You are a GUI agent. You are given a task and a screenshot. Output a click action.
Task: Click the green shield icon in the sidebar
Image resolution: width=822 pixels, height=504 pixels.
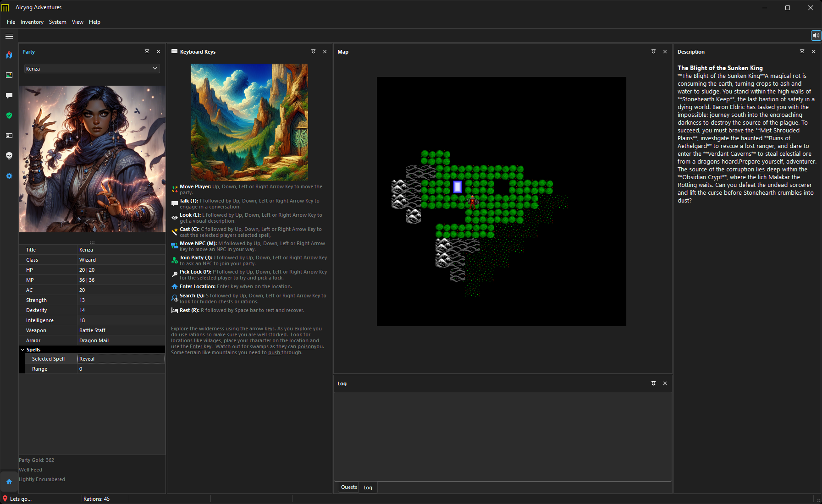[x=9, y=115]
